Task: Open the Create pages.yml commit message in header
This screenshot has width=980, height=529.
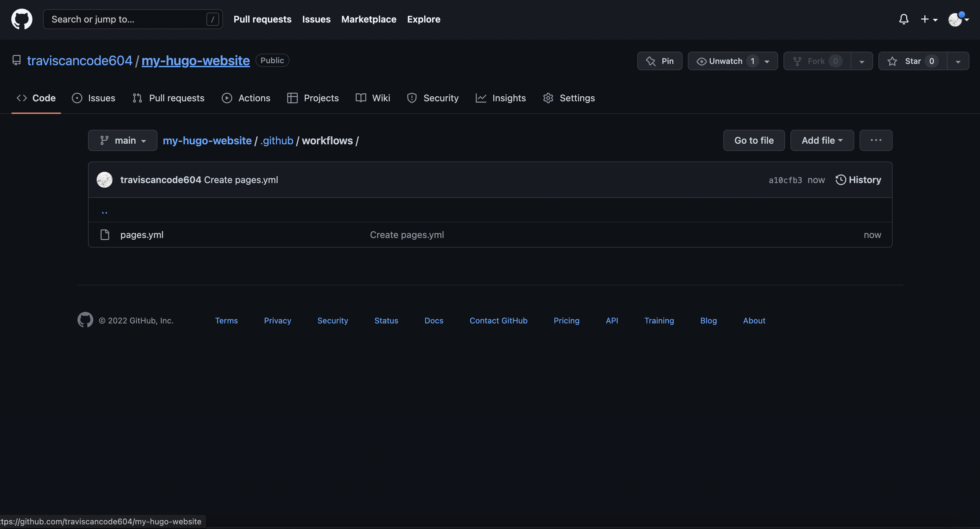Action: tap(241, 180)
